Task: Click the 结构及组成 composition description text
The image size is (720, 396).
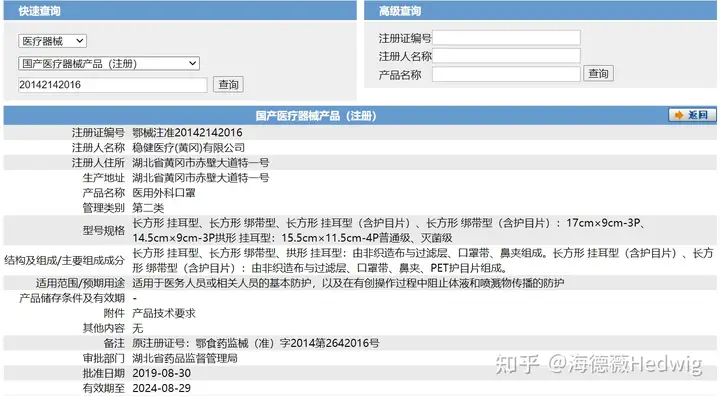Action: click(x=423, y=260)
